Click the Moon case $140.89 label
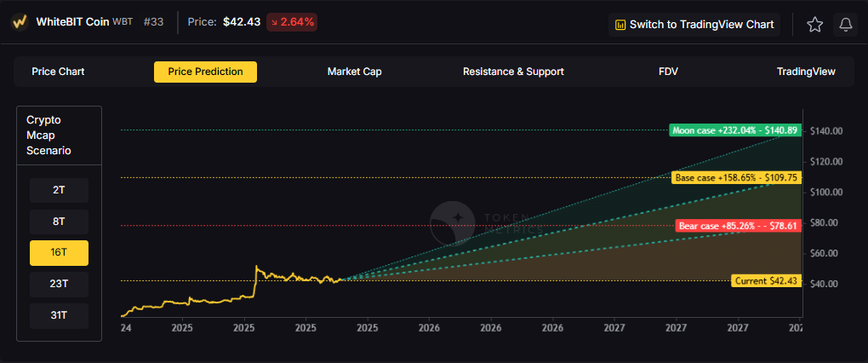Image resolution: width=868 pixels, height=363 pixels. (x=735, y=130)
